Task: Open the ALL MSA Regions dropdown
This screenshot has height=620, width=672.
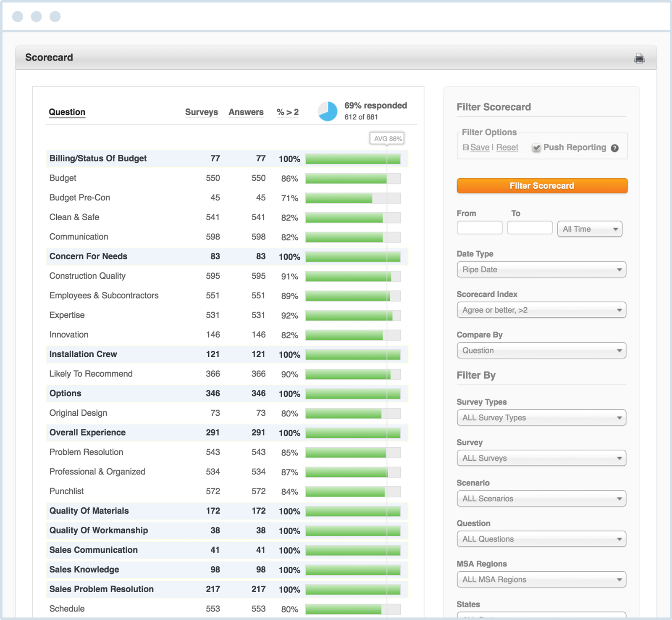Action: tap(541, 579)
